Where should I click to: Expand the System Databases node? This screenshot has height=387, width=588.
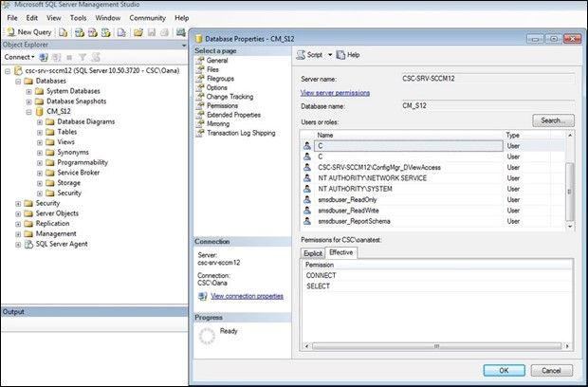(28, 91)
